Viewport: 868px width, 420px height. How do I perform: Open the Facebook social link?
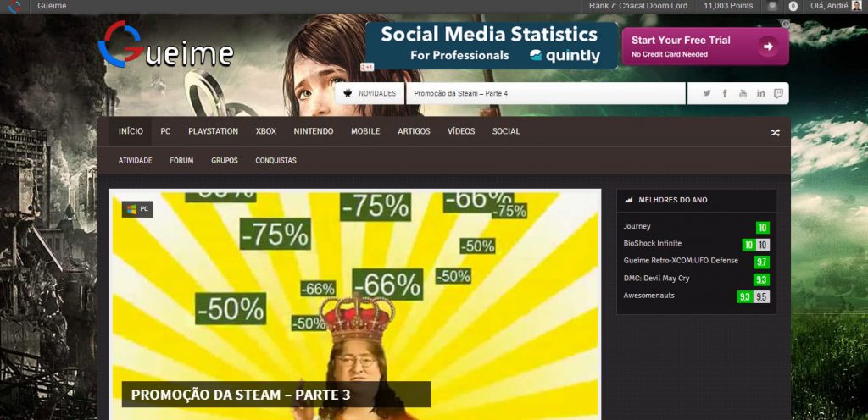pyautogui.click(x=725, y=93)
